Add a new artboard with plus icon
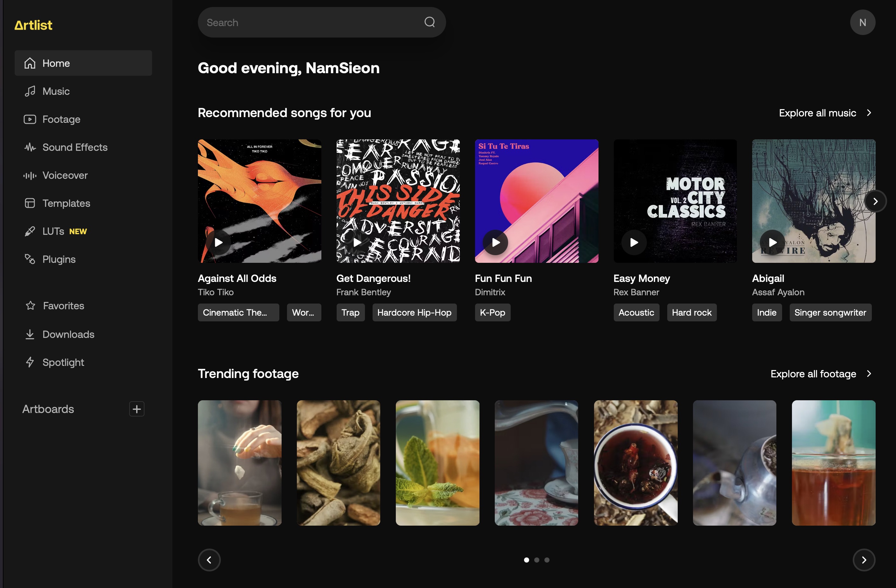896x588 pixels. [136, 409]
